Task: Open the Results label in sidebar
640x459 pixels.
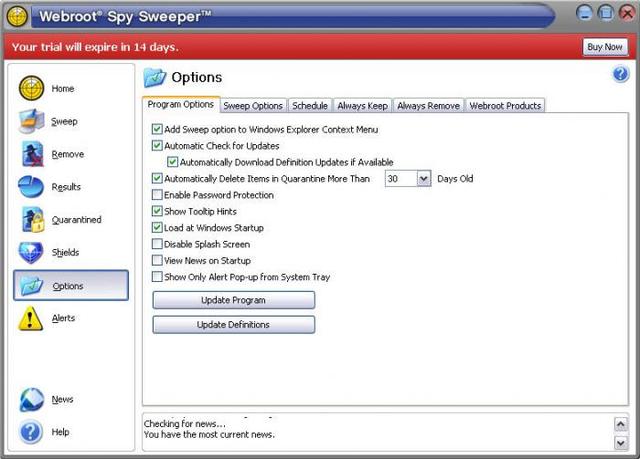Action: pyautogui.click(x=66, y=187)
